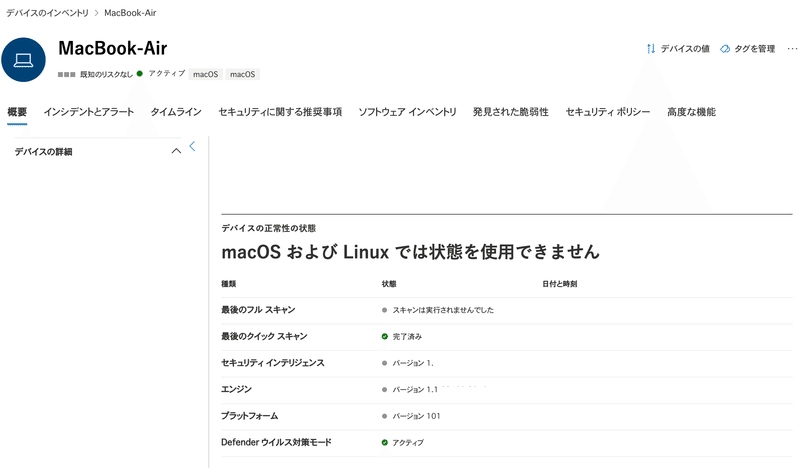Open セキュリティに関する推奨事項 tab
800x468 pixels.
tap(280, 112)
